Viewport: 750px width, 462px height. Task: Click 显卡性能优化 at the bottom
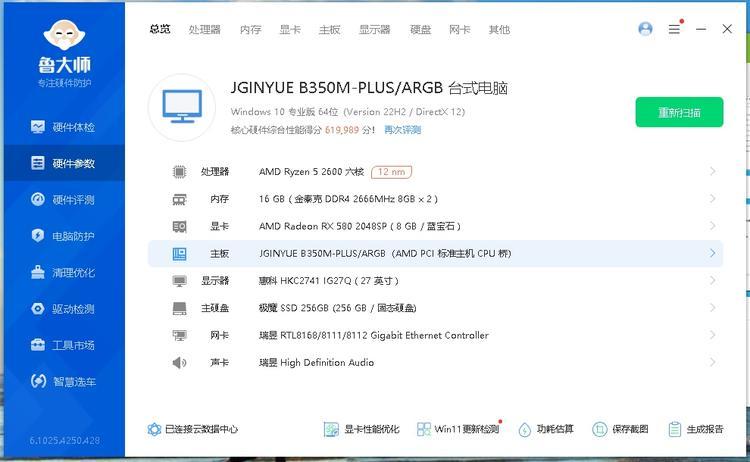[x=361, y=429]
